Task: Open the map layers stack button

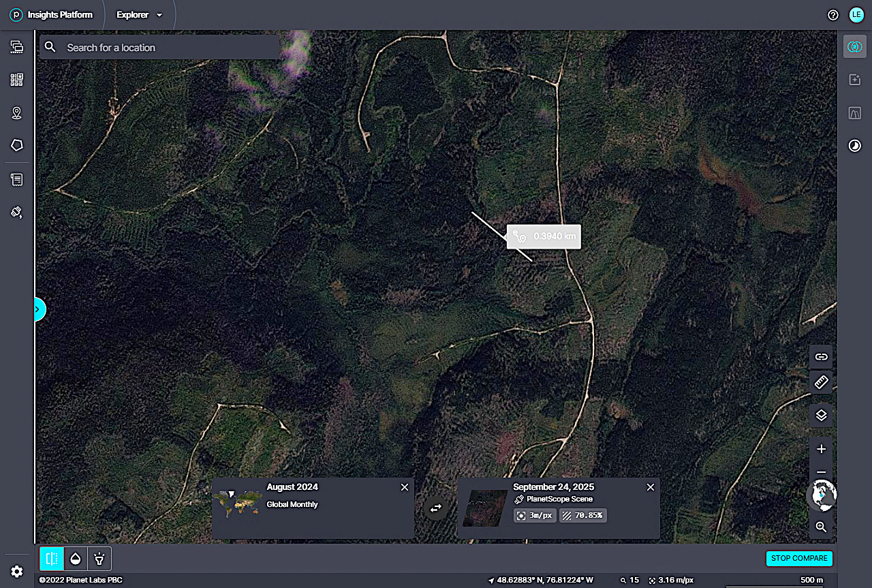Action: pos(821,414)
